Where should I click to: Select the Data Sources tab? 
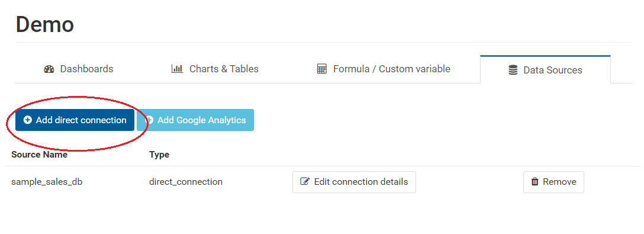coord(545,70)
